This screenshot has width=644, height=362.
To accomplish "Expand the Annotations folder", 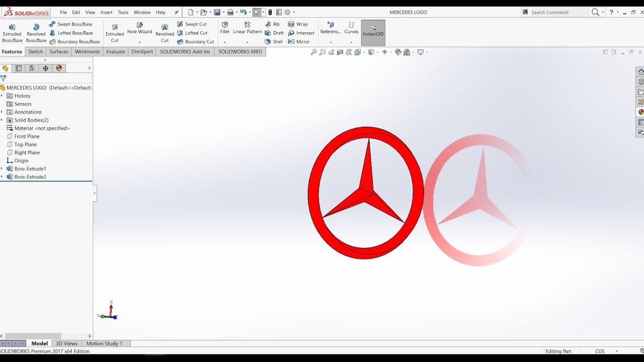I will pos(2,112).
